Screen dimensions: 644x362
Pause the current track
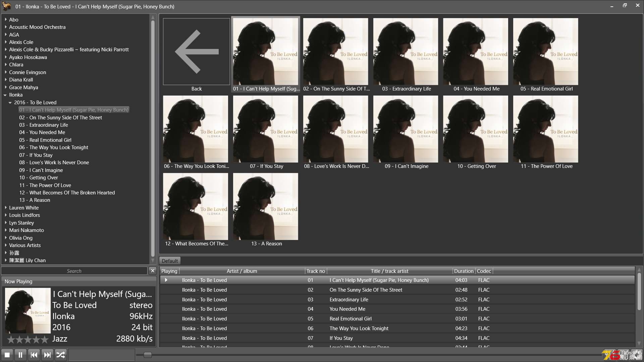pyautogui.click(x=20, y=355)
